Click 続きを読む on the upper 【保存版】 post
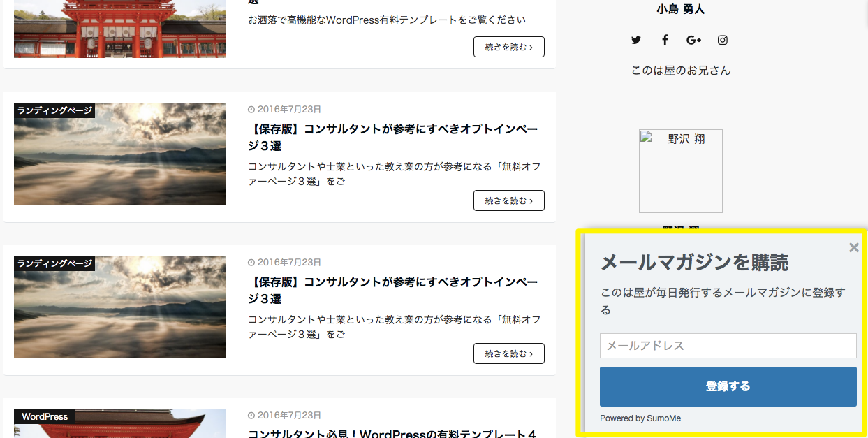Image resolution: width=868 pixels, height=438 pixels. [508, 200]
